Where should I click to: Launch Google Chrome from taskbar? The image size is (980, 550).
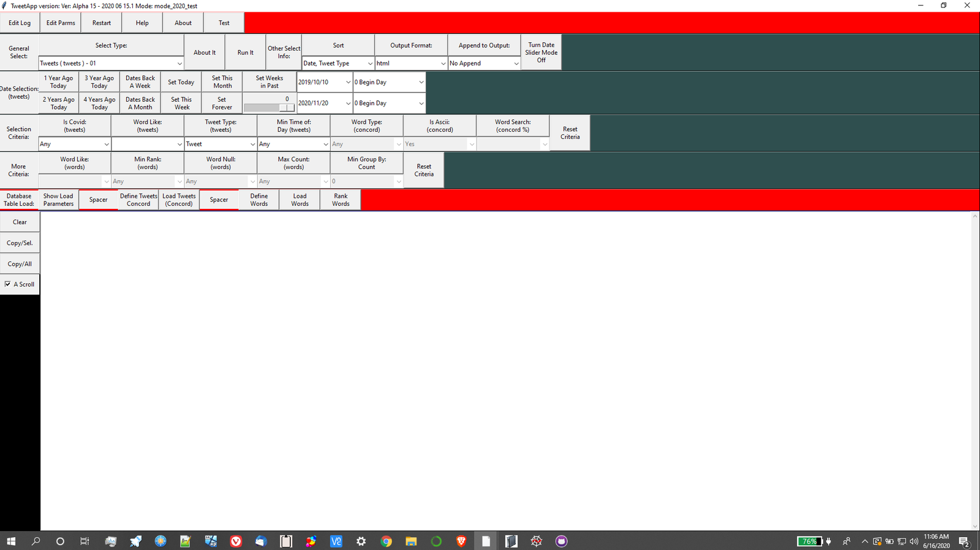pos(386,541)
